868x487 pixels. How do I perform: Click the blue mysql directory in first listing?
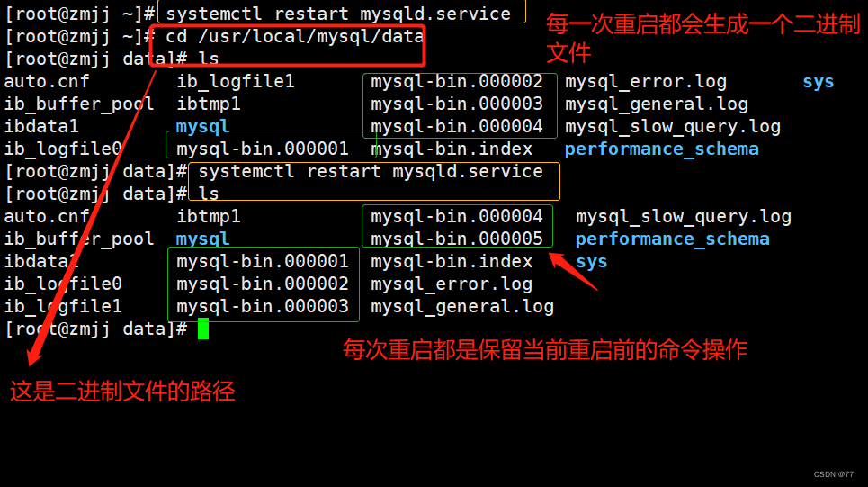coord(202,127)
